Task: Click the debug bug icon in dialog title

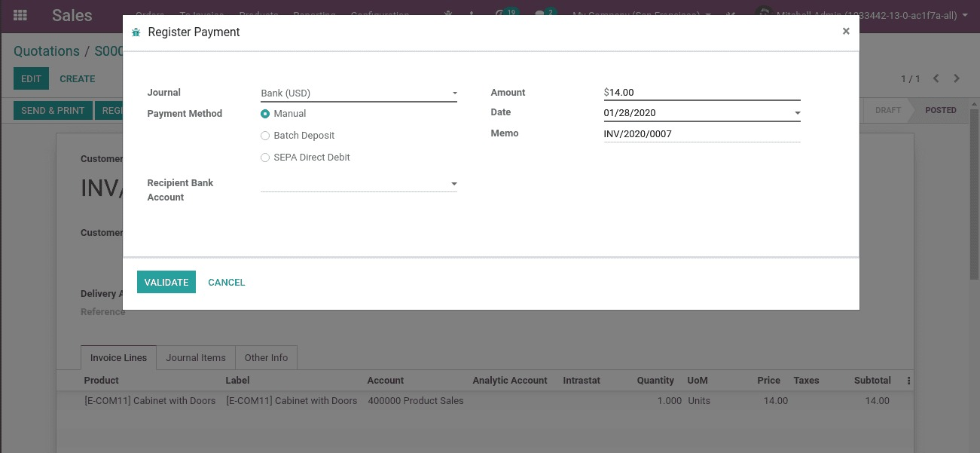Action: pos(136,32)
